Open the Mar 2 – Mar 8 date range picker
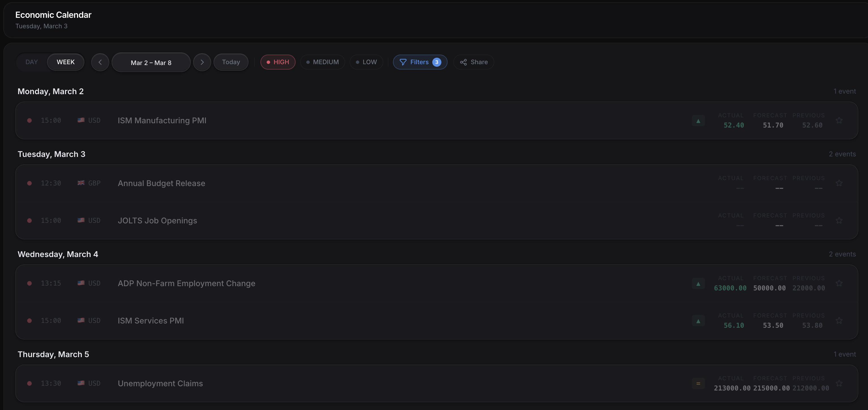868x410 pixels. 151,62
